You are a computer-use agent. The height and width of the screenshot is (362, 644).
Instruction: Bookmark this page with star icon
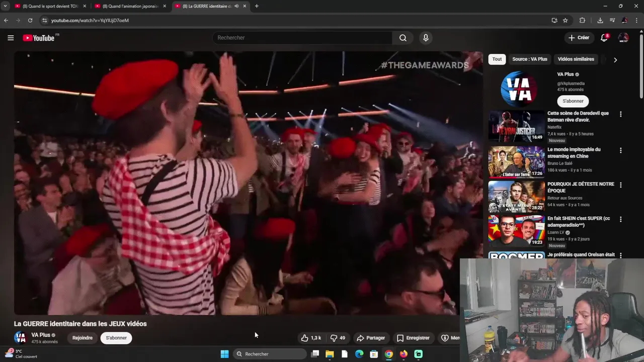pos(566,20)
